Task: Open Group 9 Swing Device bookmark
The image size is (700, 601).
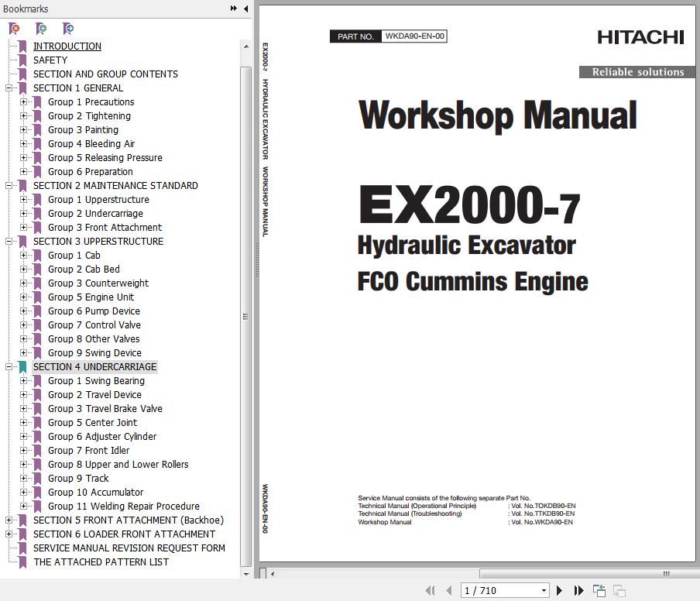Action: [94, 352]
